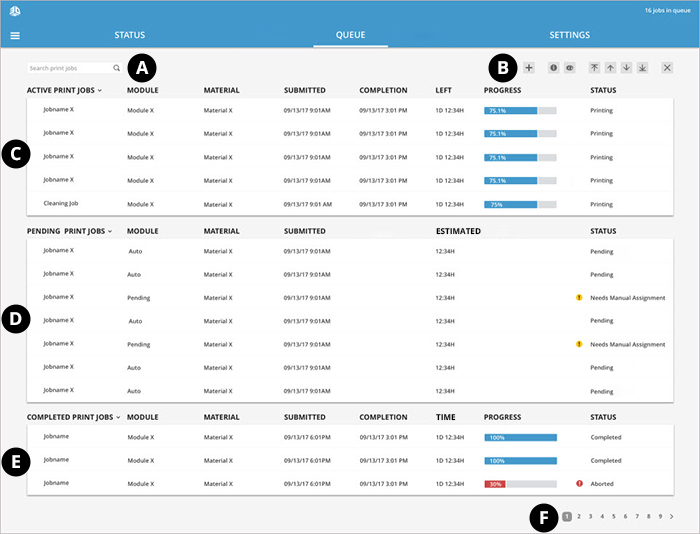
Task: Click the next page arrow
Action: click(672, 516)
